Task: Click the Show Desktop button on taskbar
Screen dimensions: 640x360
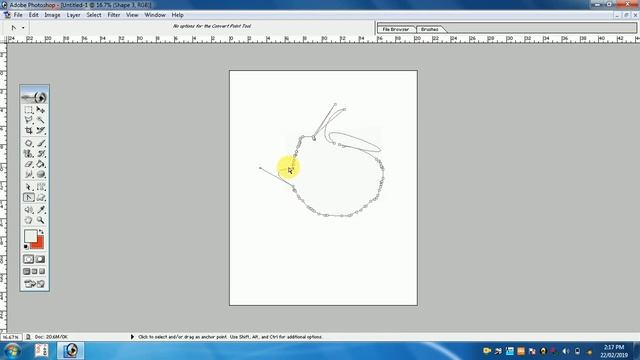Action: (636, 351)
